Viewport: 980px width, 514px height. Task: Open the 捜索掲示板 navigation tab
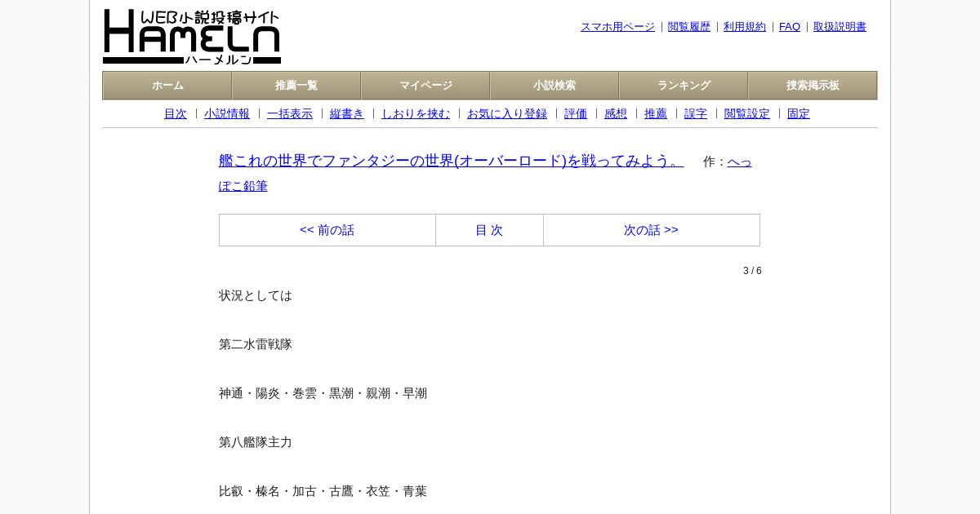click(813, 86)
